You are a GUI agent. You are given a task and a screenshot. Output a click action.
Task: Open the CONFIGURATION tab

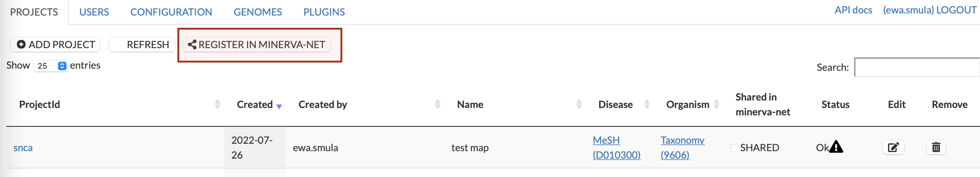click(x=171, y=12)
